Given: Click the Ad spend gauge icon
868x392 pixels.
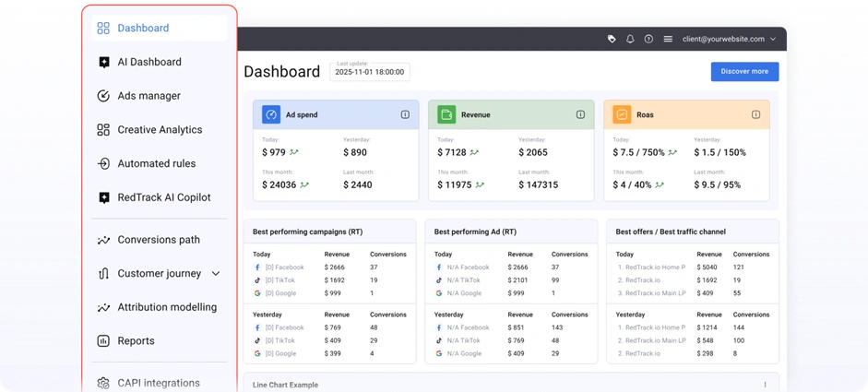Looking at the screenshot, I should pyautogui.click(x=271, y=115).
